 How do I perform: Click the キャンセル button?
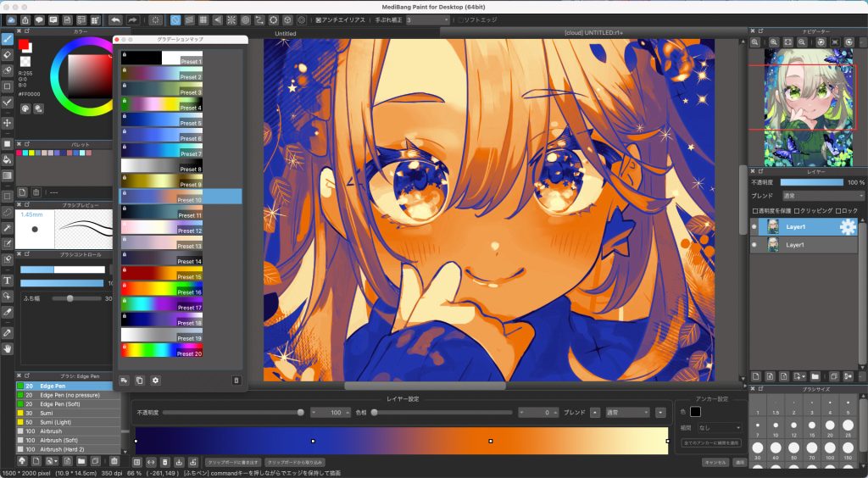point(715,463)
